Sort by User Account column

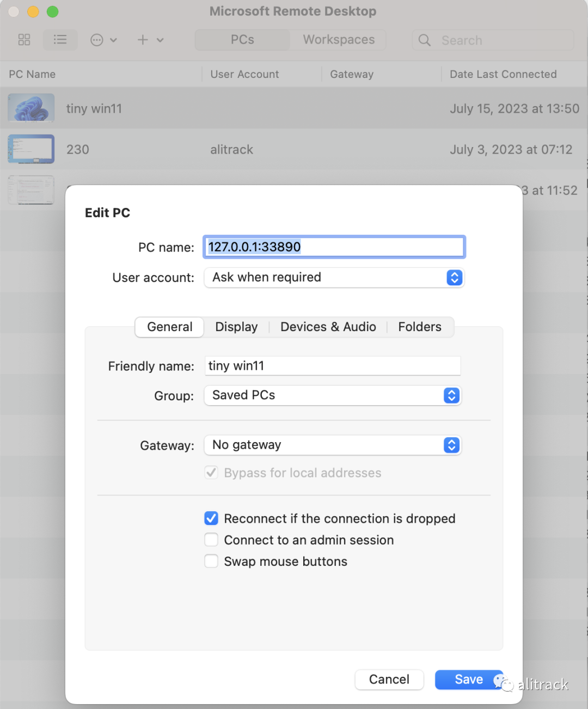[x=244, y=74]
